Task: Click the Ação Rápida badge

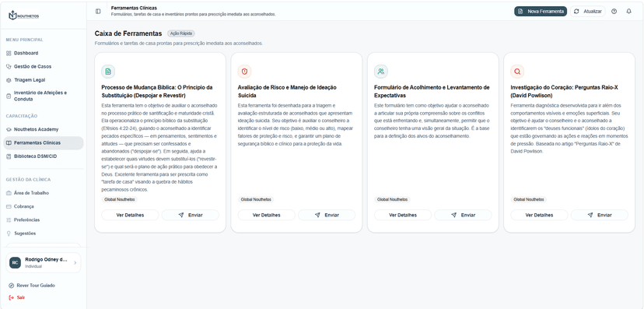Action: coord(180,33)
